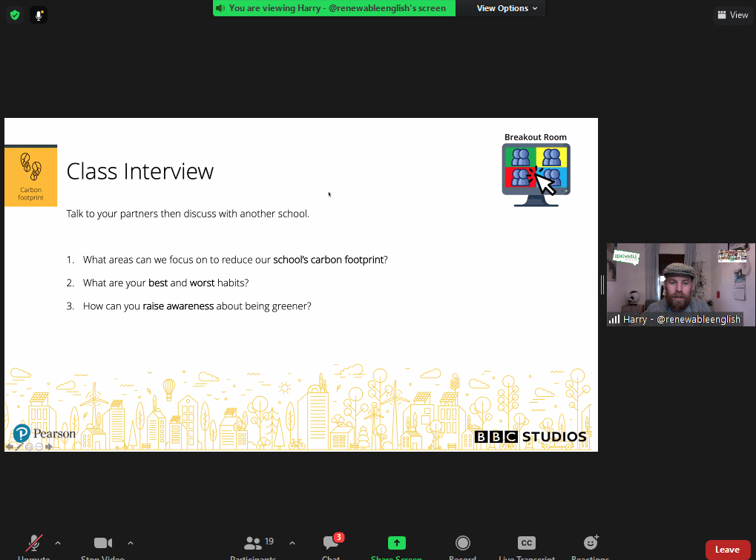Expand the arrow next to Participants count
Viewport: 756px width, 560px height.
[x=292, y=543]
